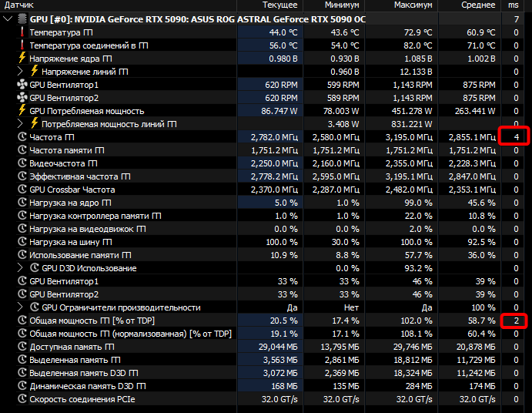Click the 2,855.1 МГц average GPU clock value
532x413 pixels.
coord(472,137)
